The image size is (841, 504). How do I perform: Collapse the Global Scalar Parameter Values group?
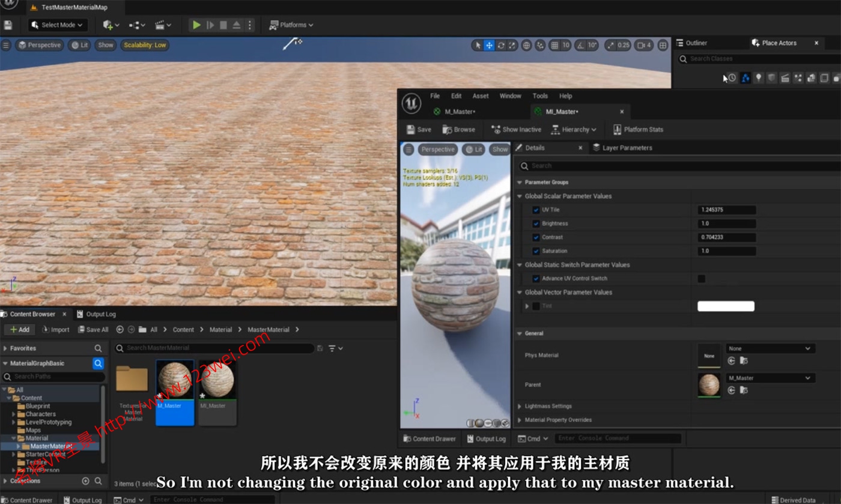tap(519, 196)
